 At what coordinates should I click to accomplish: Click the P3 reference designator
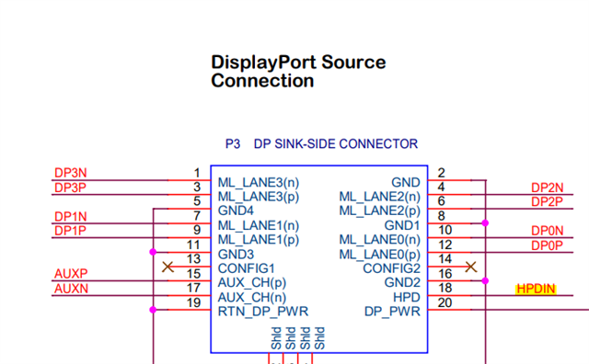tap(233, 143)
